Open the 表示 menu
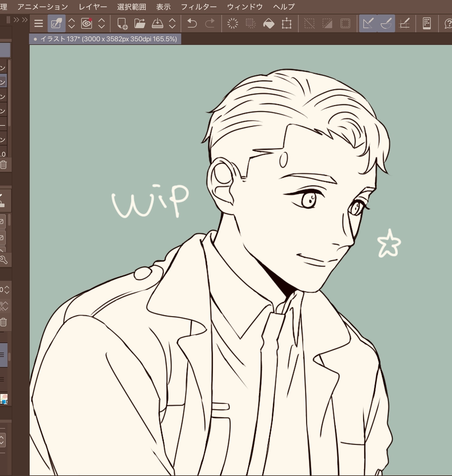 click(164, 7)
